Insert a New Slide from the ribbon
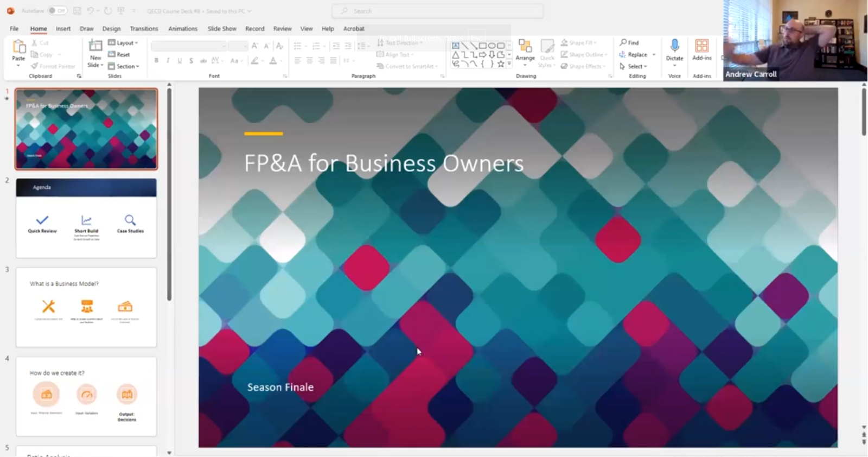868x457 pixels. (x=95, y=48)
